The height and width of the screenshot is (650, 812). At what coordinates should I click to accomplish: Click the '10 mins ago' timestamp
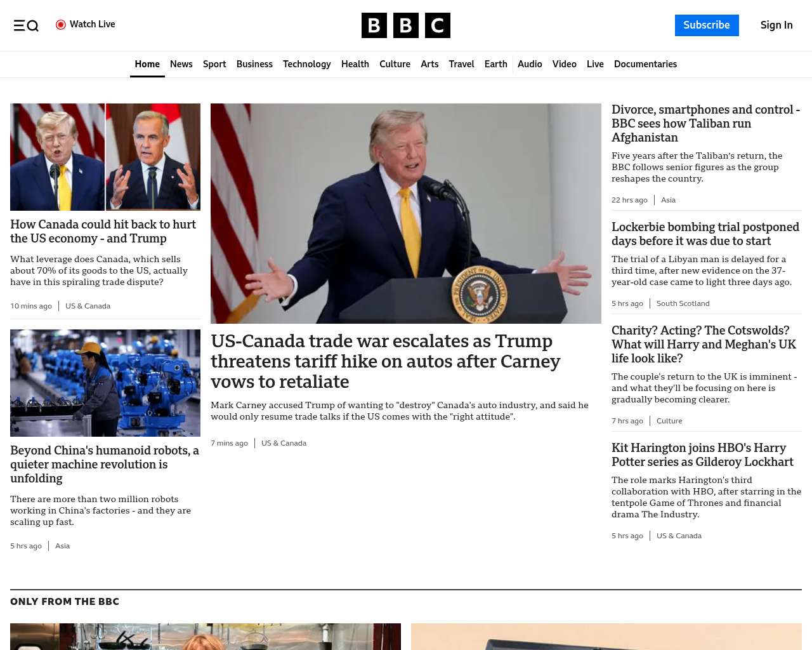point(31,306)
